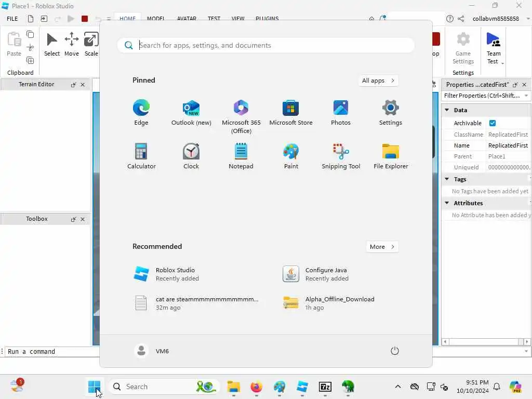Screen dimensions: 532x399
Task: Click the Windows Start button on taskbar
Action: 94,387
